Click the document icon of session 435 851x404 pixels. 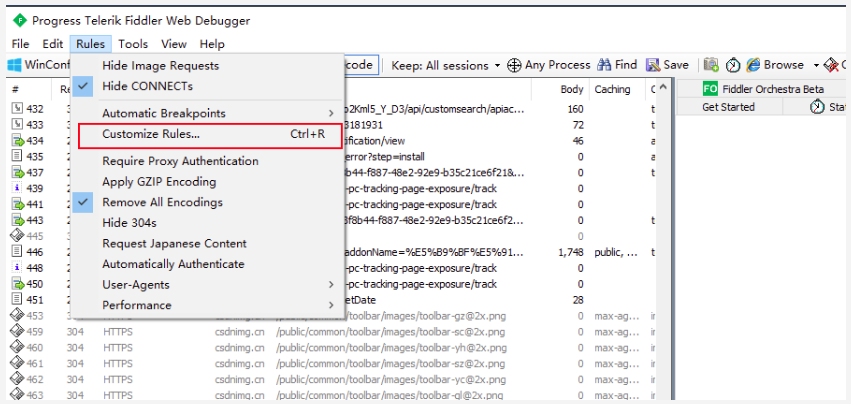coord(17,156)
